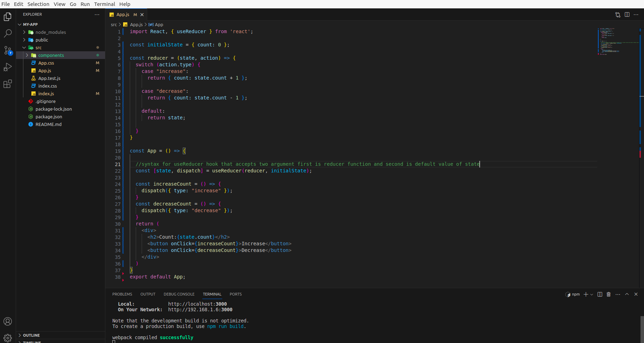The image size is (644, 343).
Task: Open Run and Debug view
Action: pyautogui.click(x=8, y=67)
